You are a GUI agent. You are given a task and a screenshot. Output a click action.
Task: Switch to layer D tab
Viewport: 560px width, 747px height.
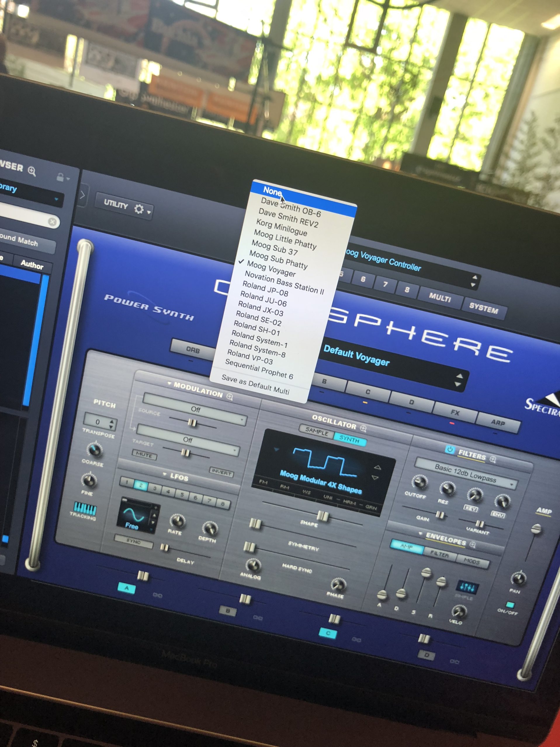pos(411,402)
